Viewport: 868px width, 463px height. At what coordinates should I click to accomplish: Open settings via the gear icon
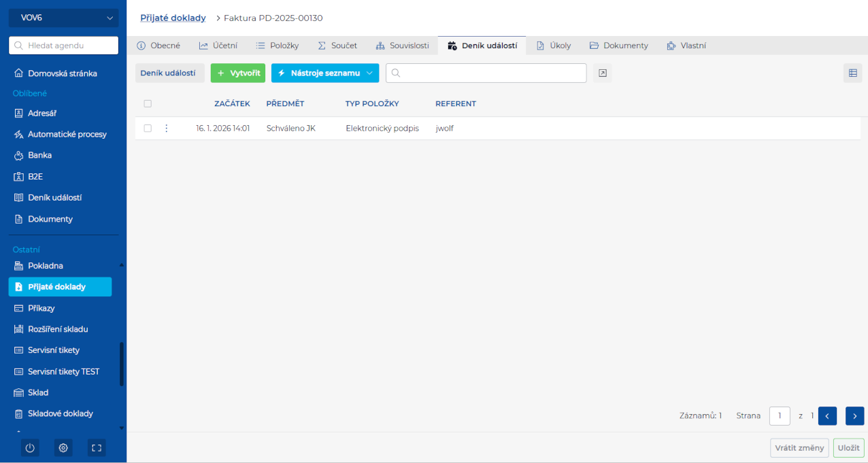tap(63, 448)
